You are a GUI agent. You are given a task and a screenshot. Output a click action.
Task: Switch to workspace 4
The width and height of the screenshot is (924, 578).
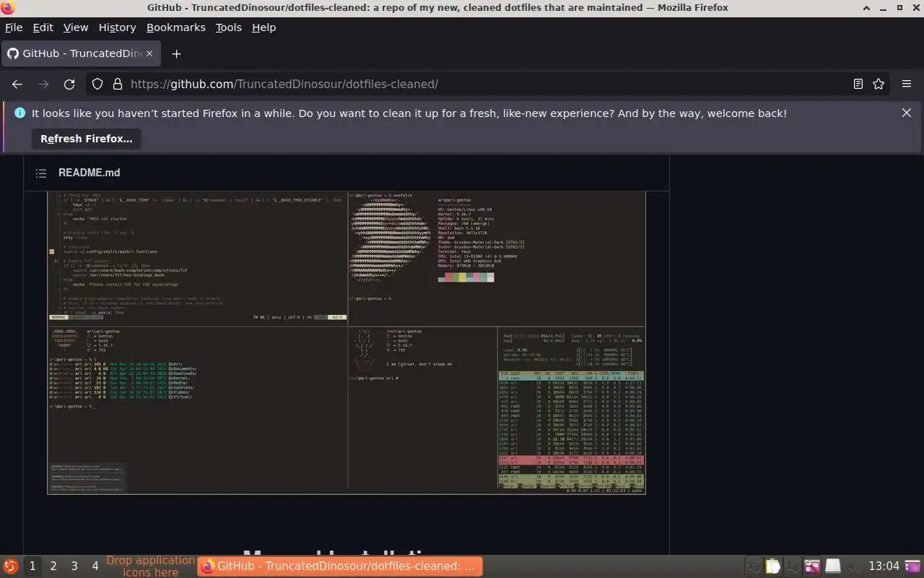95,566
